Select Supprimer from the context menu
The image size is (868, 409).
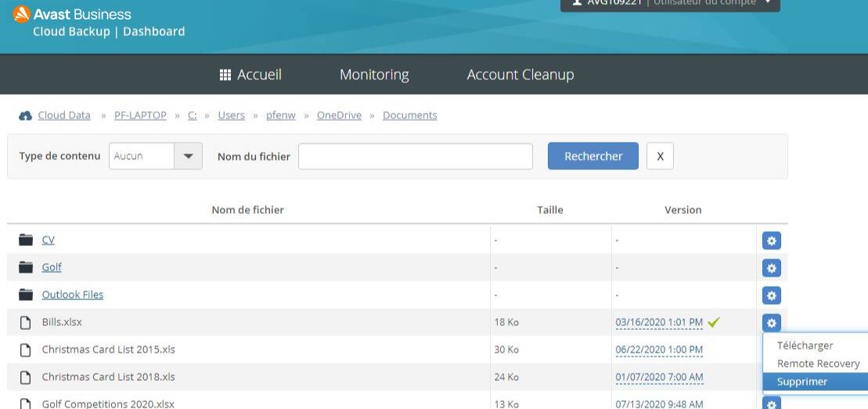pos(801,382)
